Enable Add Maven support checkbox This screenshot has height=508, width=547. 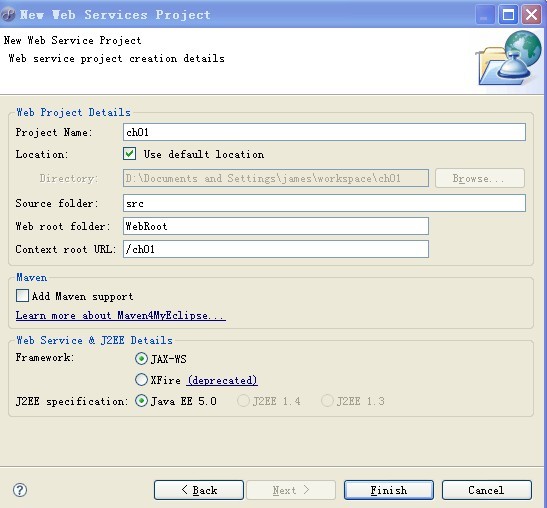pyautogui.click(x=22, y=296)
